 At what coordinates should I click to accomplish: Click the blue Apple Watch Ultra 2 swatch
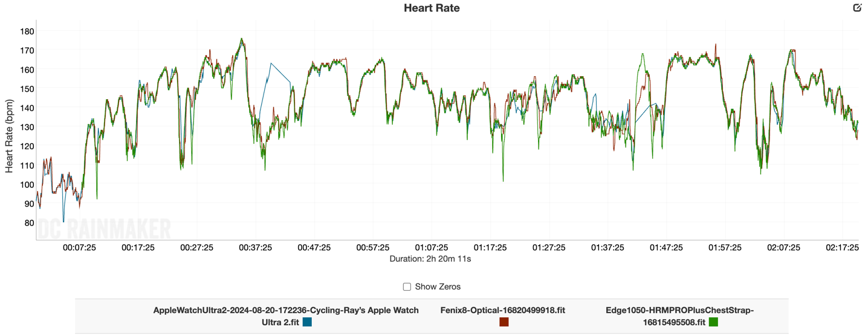tap(307, 322)
